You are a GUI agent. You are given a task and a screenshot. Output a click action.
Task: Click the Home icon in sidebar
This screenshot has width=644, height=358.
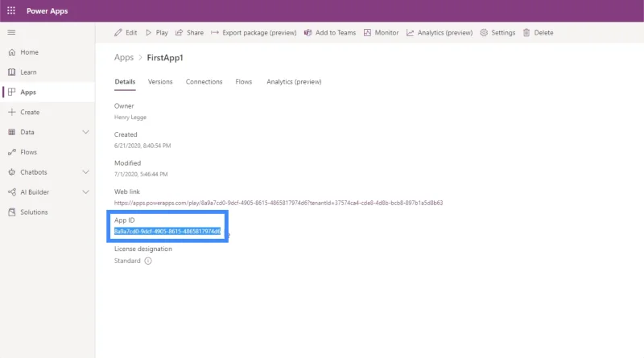coord(12,52)
